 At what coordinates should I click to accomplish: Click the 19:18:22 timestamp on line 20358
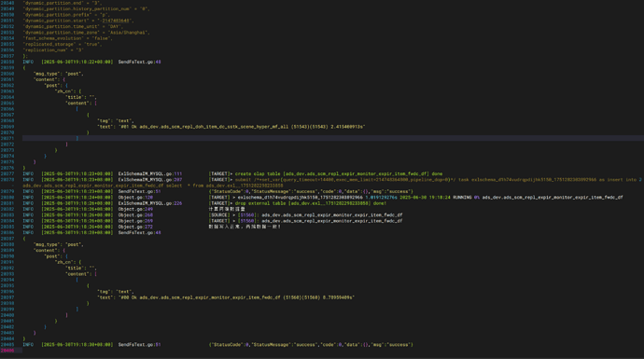(77, 62)
